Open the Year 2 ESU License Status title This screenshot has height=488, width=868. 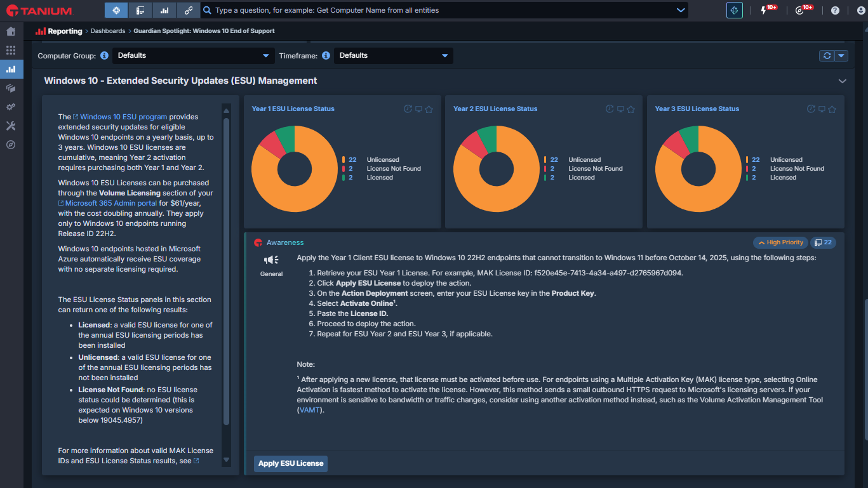495,109
